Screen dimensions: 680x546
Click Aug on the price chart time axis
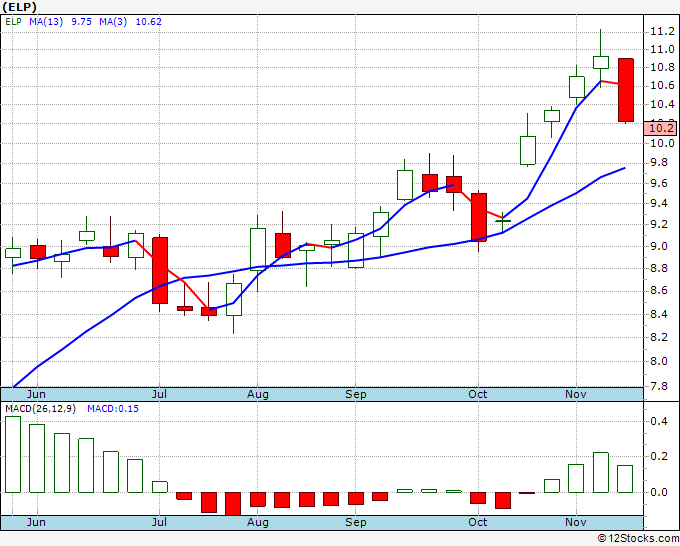coord(258,394)
